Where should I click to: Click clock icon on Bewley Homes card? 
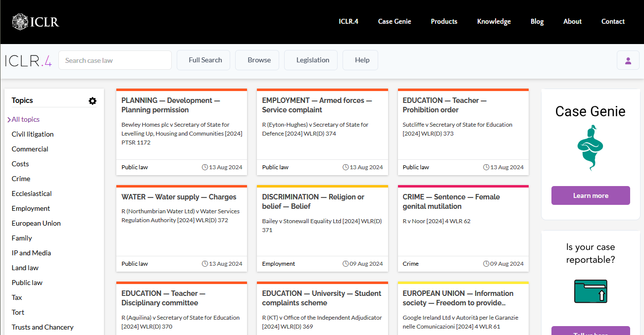point(205,167)
